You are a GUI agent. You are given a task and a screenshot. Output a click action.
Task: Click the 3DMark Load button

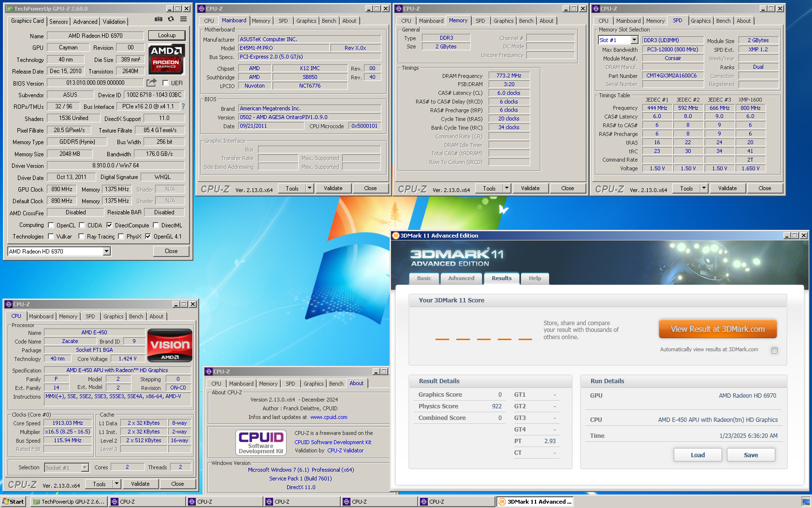[697, 455]
